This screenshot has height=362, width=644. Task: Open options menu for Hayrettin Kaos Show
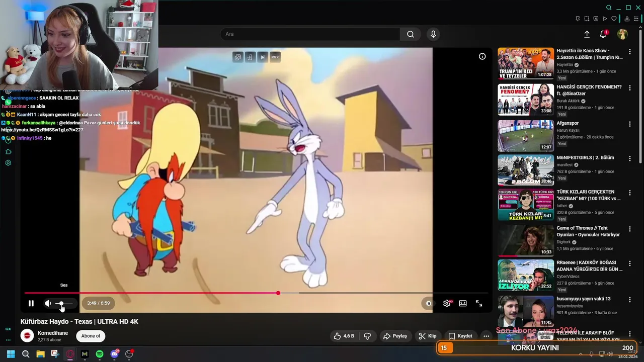click(x=630, y=52)
